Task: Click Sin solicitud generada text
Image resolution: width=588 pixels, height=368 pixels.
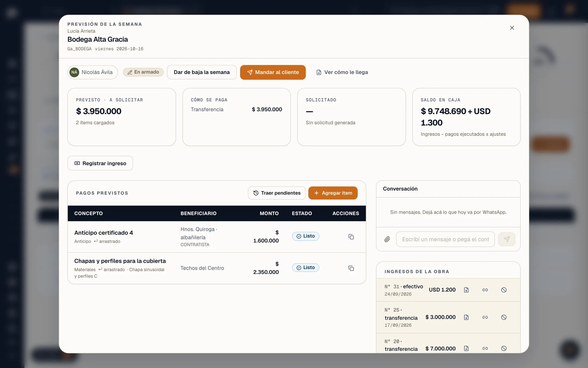Action: [330, 123]
